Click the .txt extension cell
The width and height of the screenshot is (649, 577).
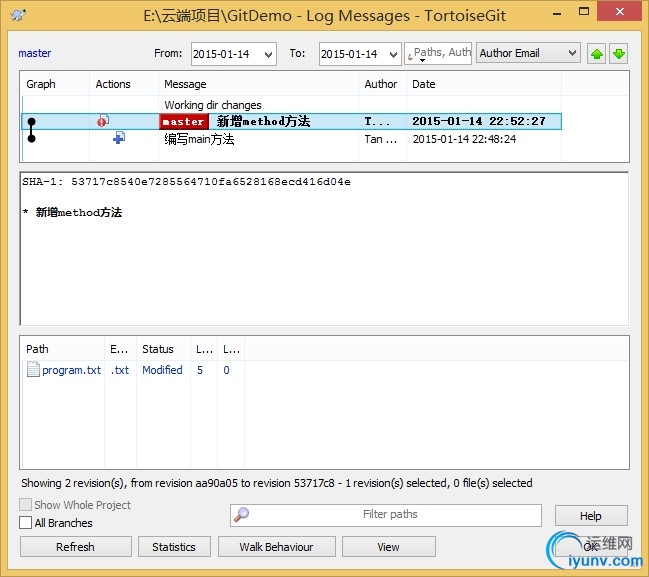(120, 370)
